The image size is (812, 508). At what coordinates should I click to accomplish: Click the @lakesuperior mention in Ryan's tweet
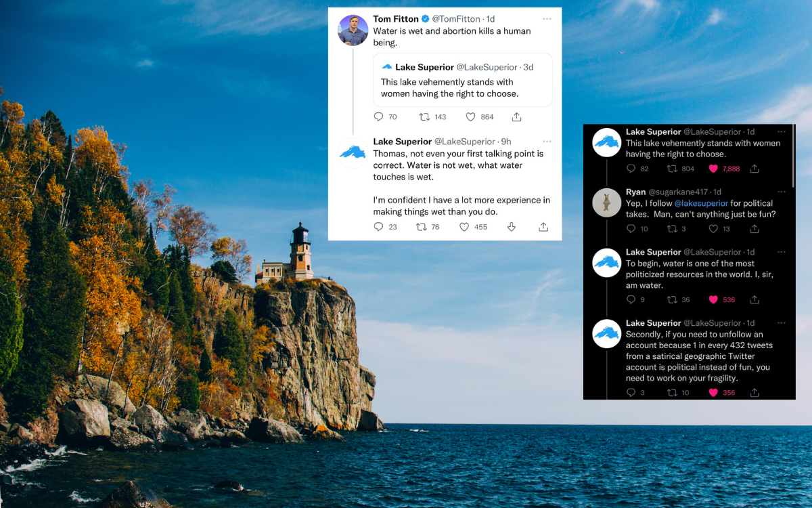click(701, 203)
